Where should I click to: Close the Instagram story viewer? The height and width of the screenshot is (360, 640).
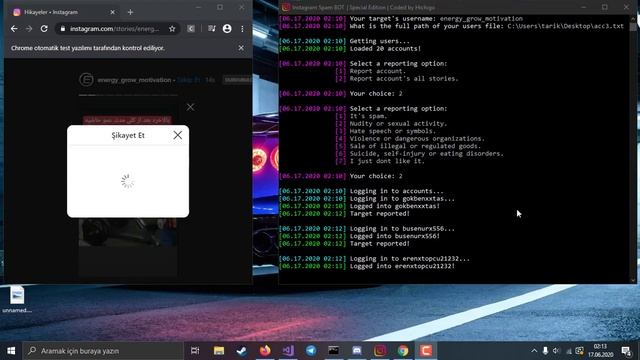(190, 107)
